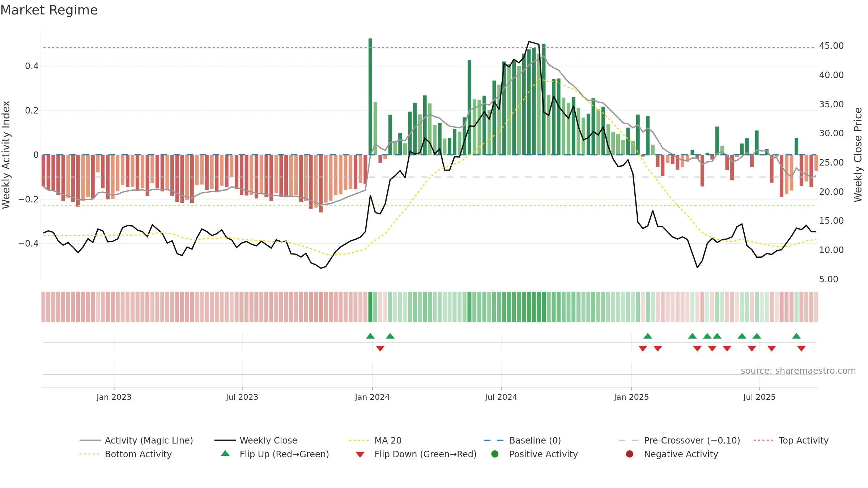The height and width of the screenshot is (488, 868).
Task: Click the Weekly Close Price axis label
Action: 858,155
